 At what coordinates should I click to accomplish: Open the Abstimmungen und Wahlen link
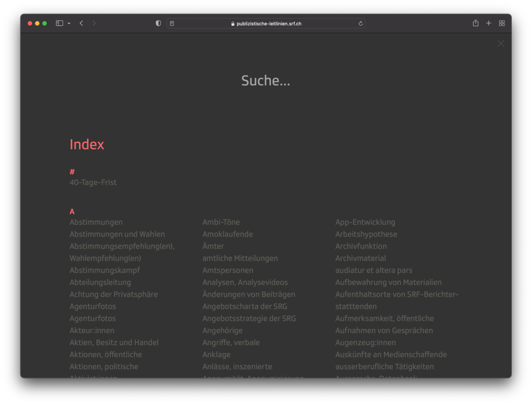[x=117, y=234]
